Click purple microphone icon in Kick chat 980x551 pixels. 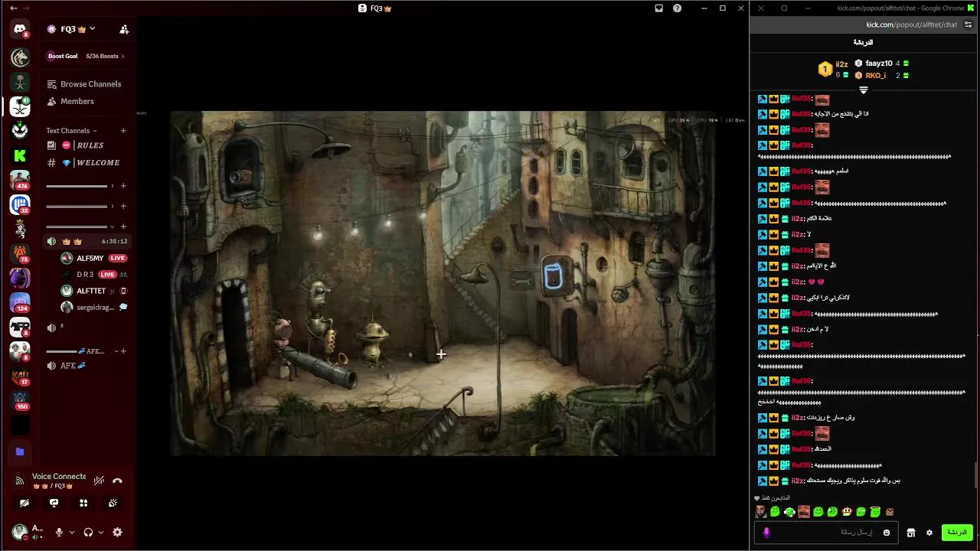coord(766,533)
